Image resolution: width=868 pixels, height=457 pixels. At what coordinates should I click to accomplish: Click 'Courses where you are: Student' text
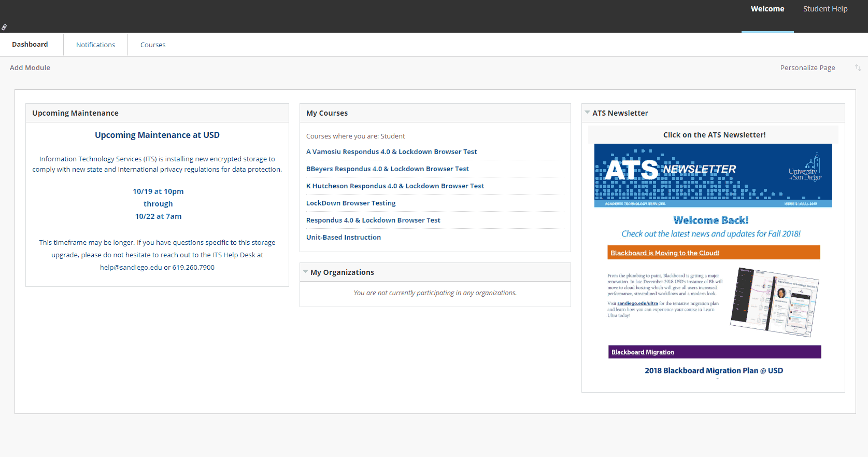pyautogui.click(x=355, y=136)
